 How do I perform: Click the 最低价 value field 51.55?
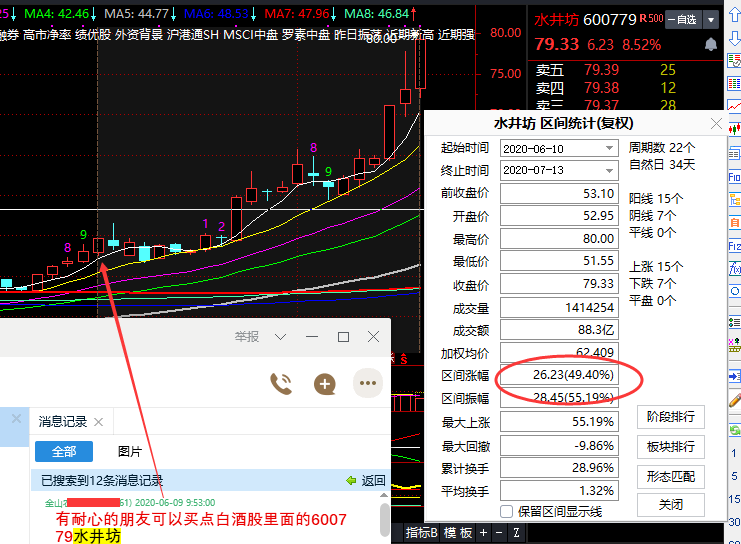559,261
